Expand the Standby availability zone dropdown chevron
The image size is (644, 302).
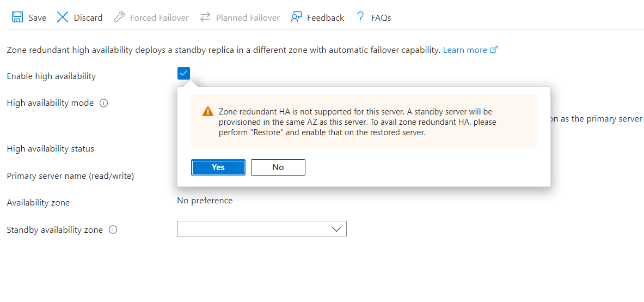[x=336, y=229]
